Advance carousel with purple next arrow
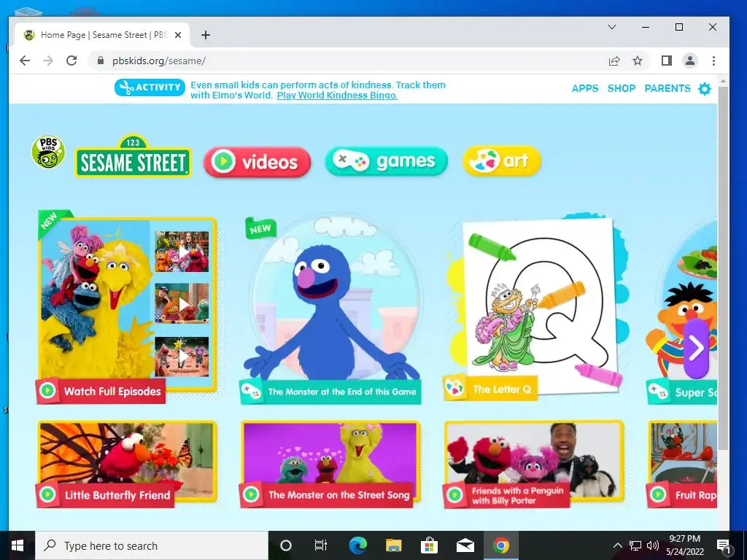The width and height of the screenshot is (747, 560). coord(696,349)
